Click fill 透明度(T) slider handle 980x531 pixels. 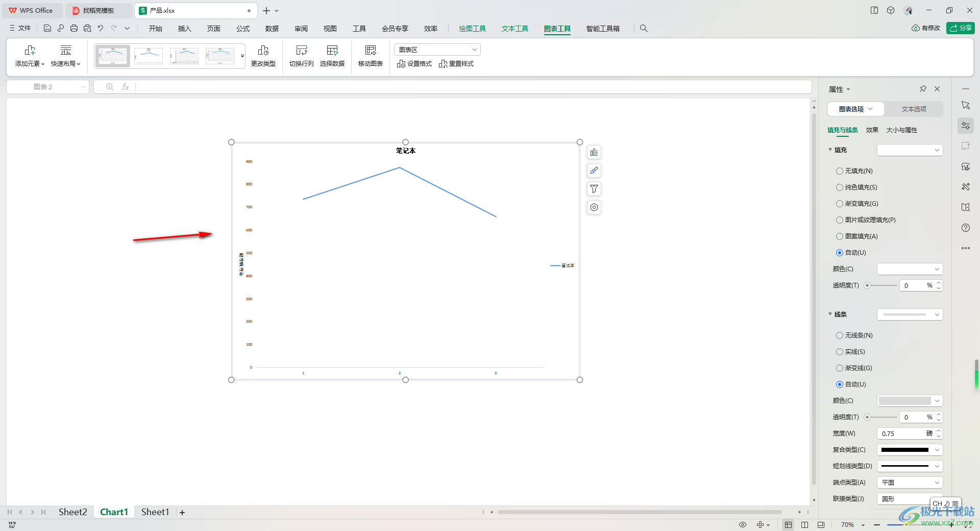[867, 285]
